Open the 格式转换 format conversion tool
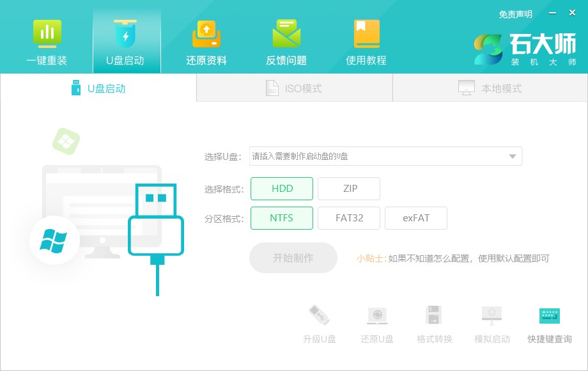This screenshot has width=588, height=371. click(434, 324)
